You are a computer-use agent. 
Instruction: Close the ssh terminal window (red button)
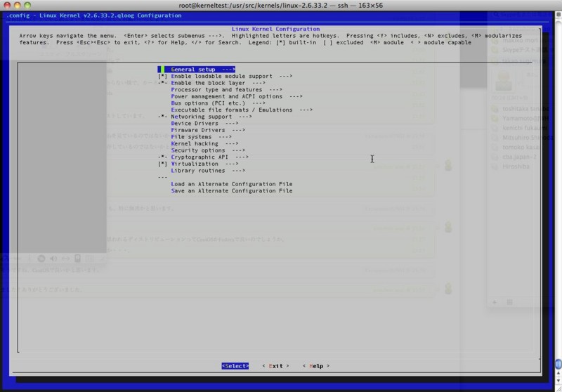7,5
